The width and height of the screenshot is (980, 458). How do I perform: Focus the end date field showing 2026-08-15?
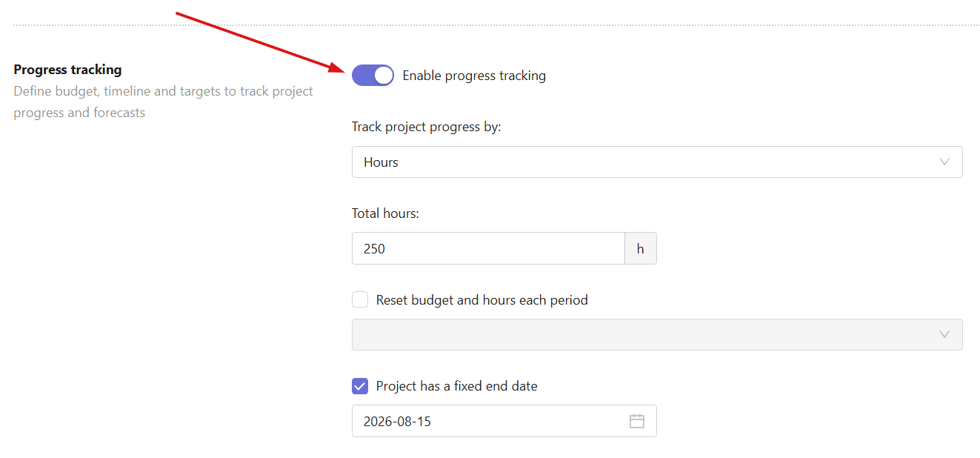504,421
